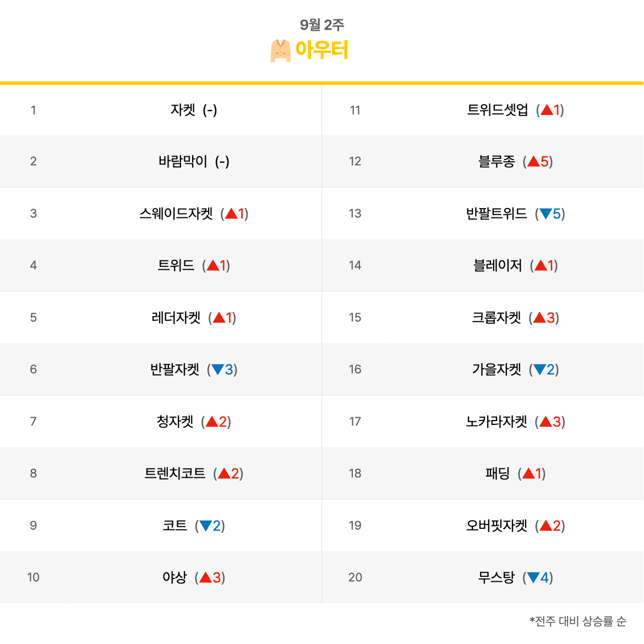Viewport: 644px width, 644px height.
Task: Click the jacket icon beside 아우터 title
Action: [x=281, y=51]
